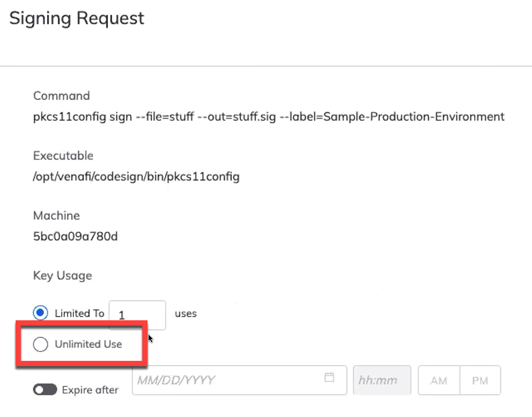
Task: Click the hh:mm time input field
Action: (x=382, y=380)
